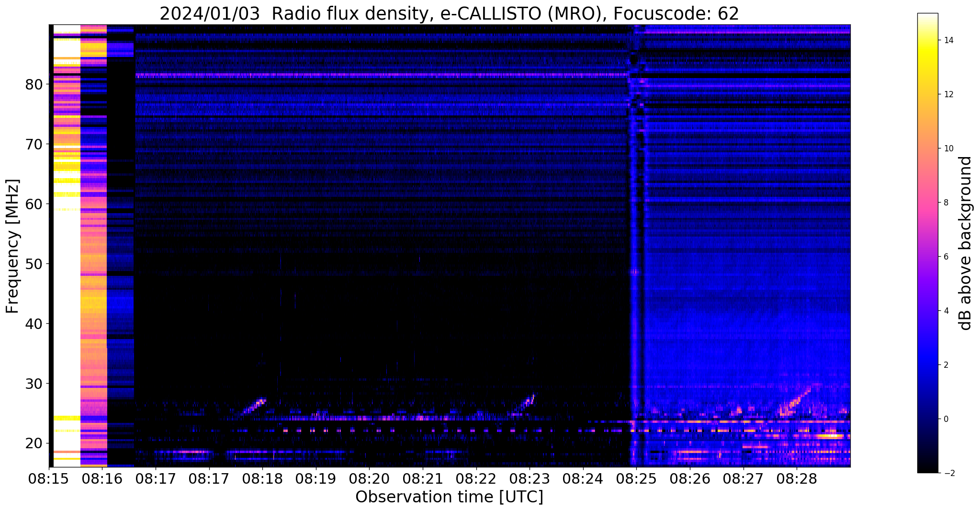Click the x-axis time label '08:25'
Viewport: 980px width, 511px height.
click(x=636, y=479)
